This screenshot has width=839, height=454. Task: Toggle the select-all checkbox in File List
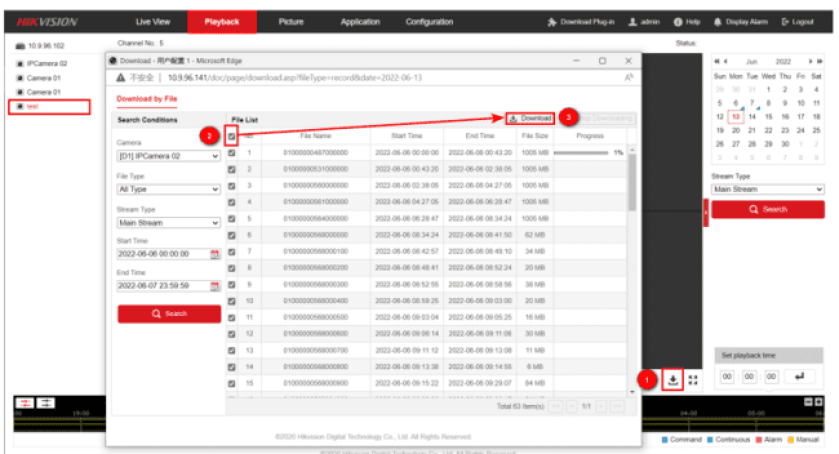tap(233, 136)
